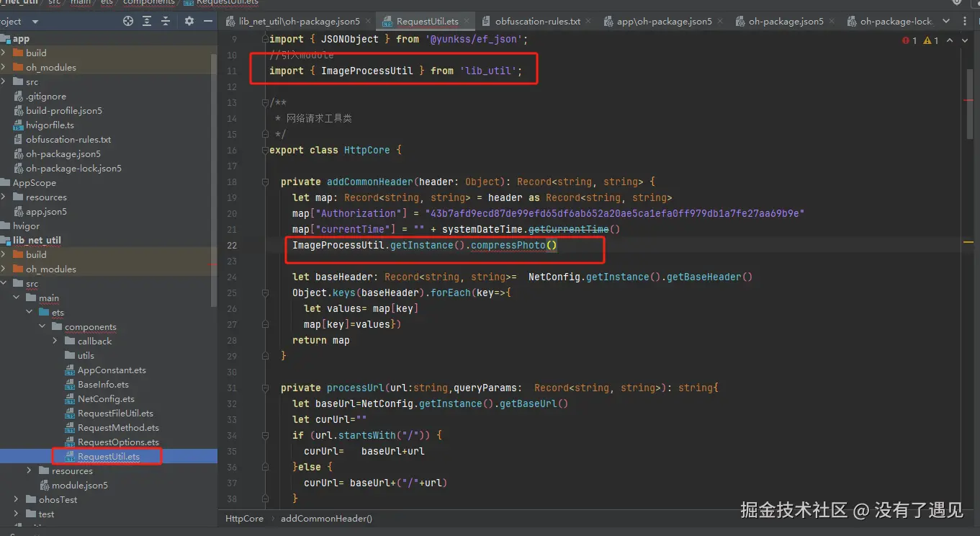Close the lib_net_util\oh-package.json5 tab
Viewport: 980px width, 536px height.
367,21
